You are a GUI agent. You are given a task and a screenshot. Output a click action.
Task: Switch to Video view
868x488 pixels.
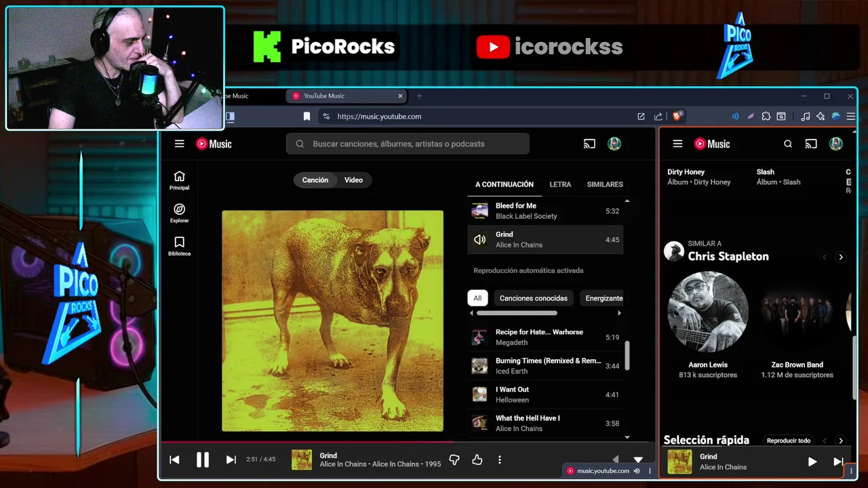(353, 180)
